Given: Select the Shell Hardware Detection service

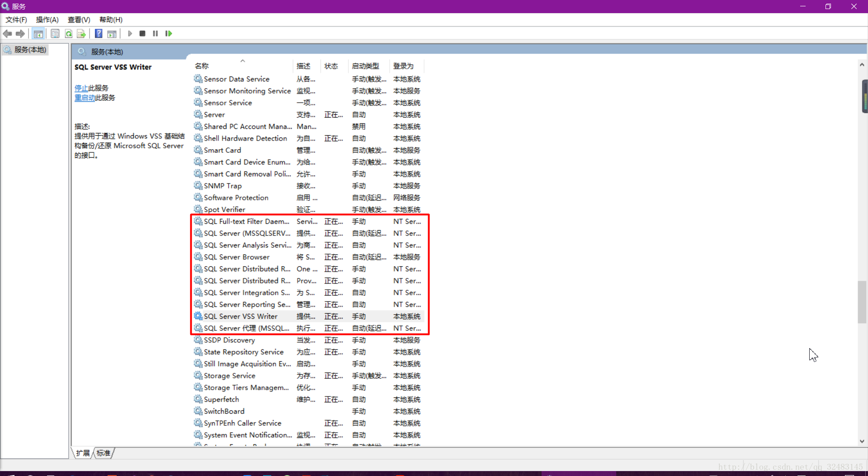Looking at the screenshot, I should pos(309,138).
